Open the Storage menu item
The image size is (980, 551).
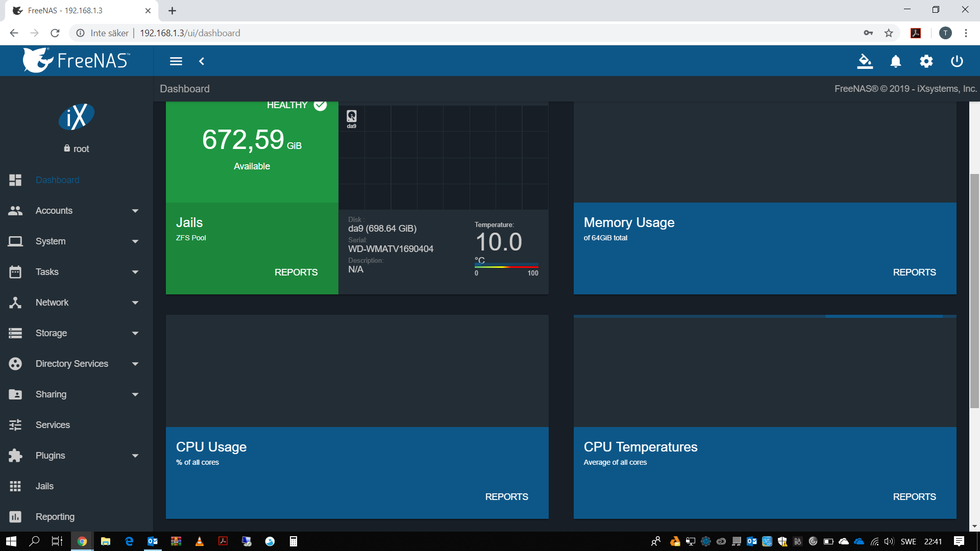click(x=77, y=333)
